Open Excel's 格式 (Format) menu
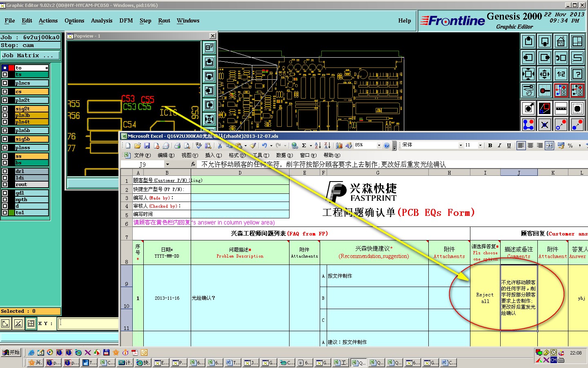The height and width of the screenshot is (368, 588). pyautogui.click(x=236, y=155)
